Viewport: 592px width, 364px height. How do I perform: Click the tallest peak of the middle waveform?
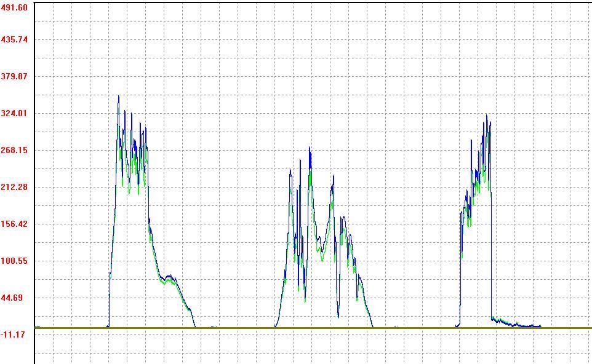(310, 148)
